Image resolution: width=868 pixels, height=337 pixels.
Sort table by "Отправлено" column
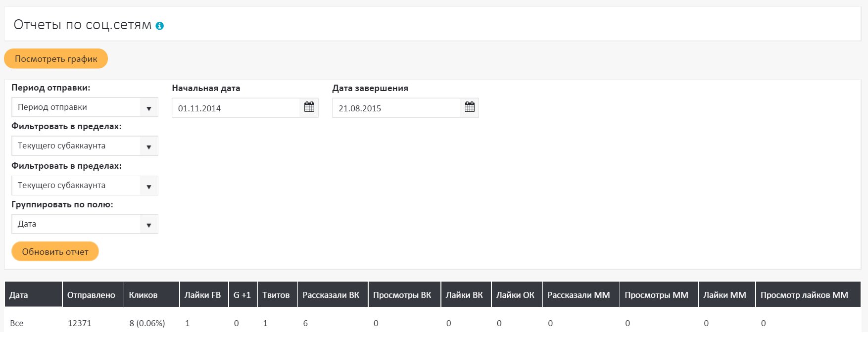click(91, 295)
